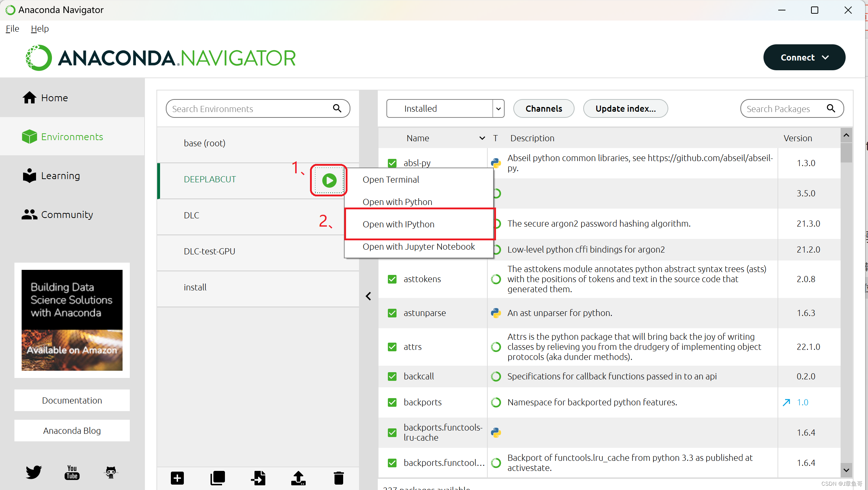Click the package list scroll down arrow
Image resolution: width=868 pixels, height=490 pixels.
(846, 470)
